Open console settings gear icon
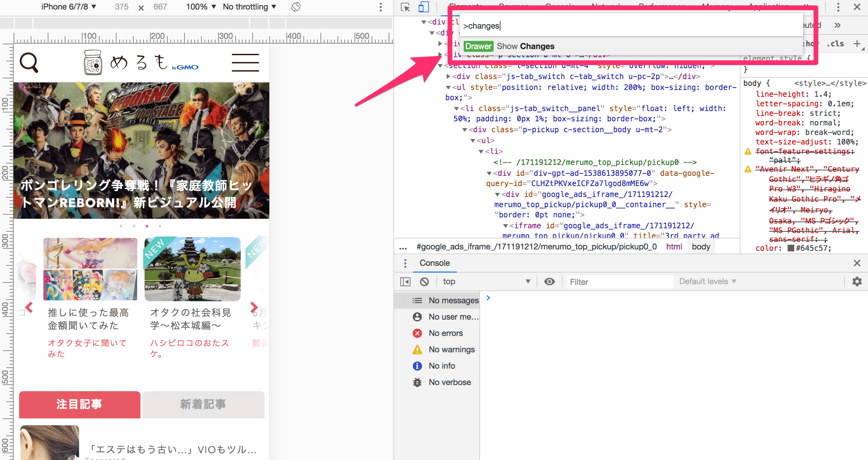 (x=857, y=281)
